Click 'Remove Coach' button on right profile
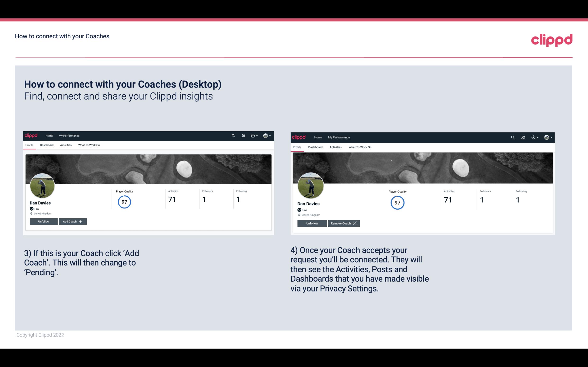 tap(343, 223)
